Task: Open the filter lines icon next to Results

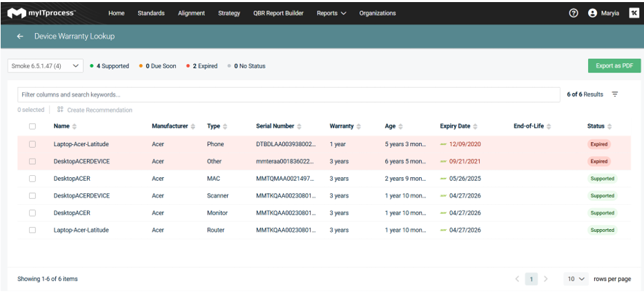Action: pyautogui.click(x=615, y=95)
